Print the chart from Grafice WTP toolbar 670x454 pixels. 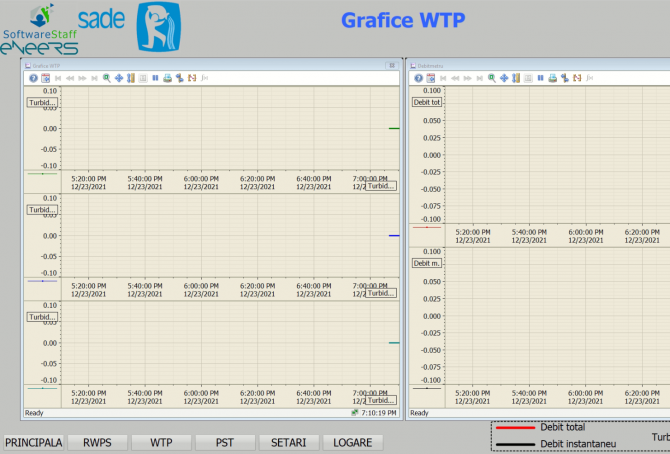point(167,78)
